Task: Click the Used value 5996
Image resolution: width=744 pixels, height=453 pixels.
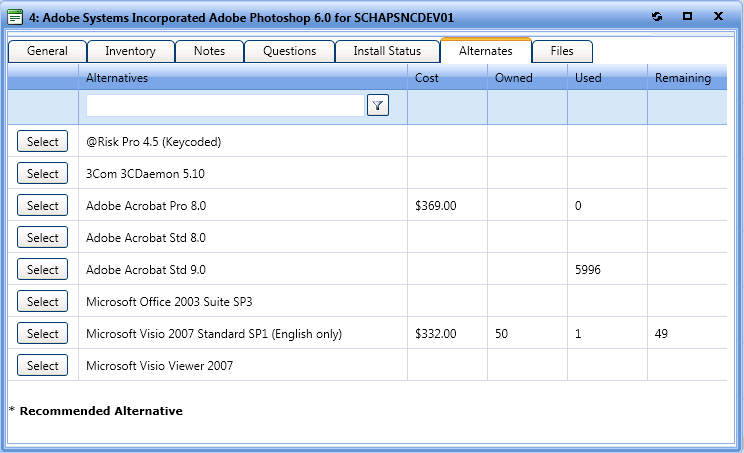Action: [588, 269]
